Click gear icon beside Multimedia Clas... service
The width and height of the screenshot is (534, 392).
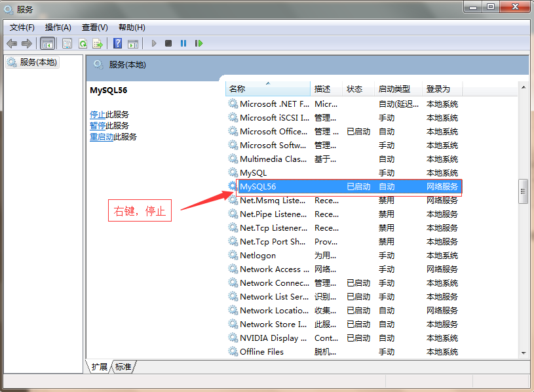[x=233, y=159]
